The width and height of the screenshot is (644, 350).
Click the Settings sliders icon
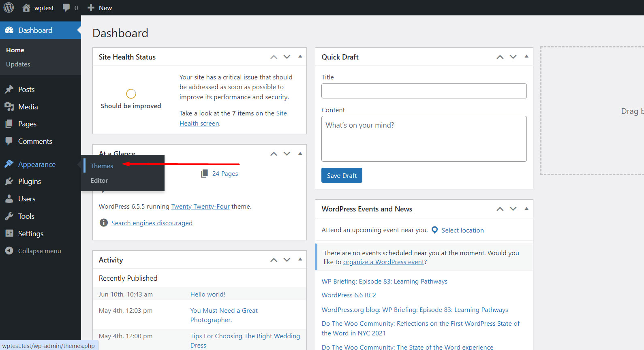(x=9, y=233)
